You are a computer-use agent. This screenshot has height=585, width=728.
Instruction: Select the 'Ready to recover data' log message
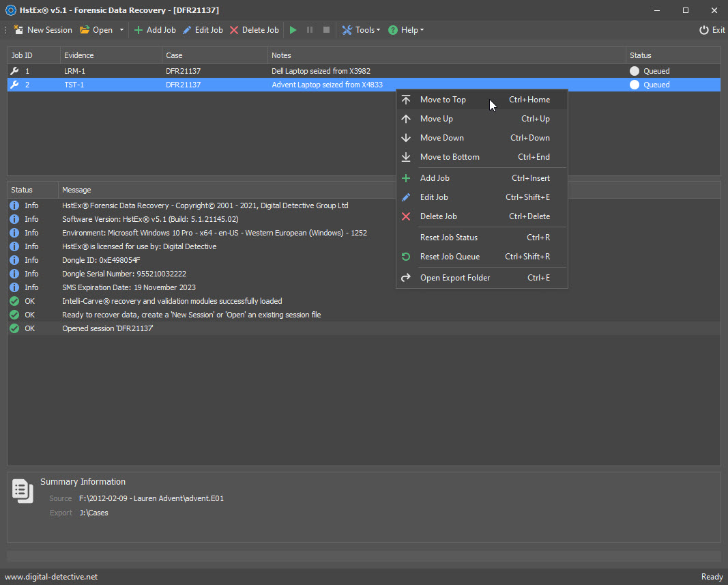(x=191, y=315)
